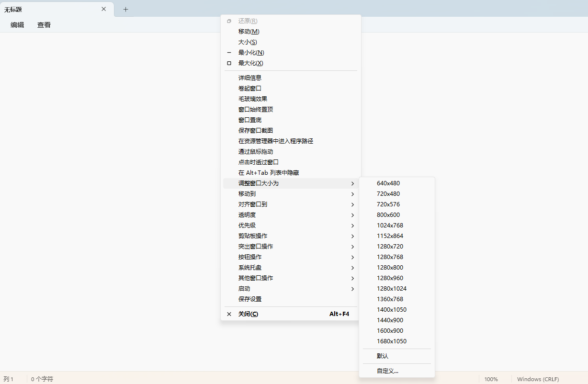
Task: Expand the 启动 submenu
Action: point(291,288)
